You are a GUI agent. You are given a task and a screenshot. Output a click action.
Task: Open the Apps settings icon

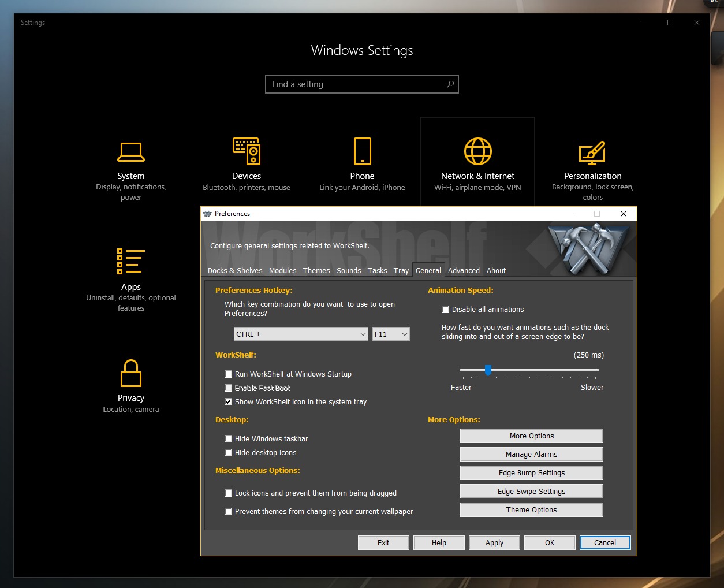[x=130, y=261]
